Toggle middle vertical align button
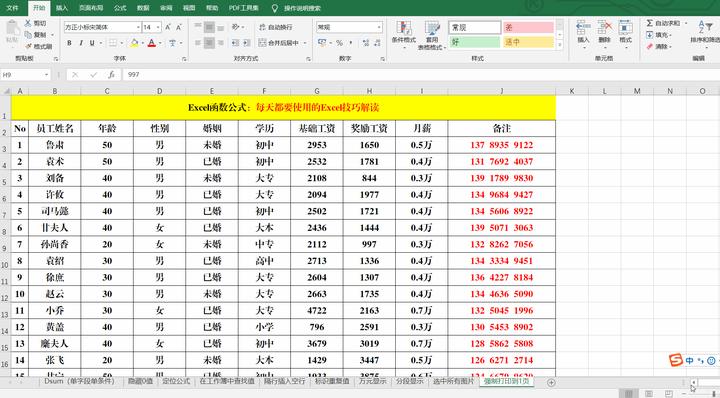 (x=209, y=28)
